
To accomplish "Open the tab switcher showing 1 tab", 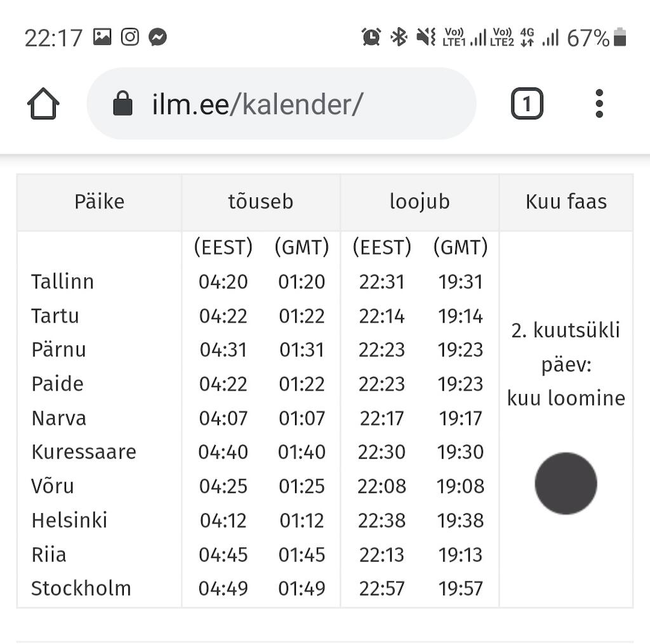I will (x=527, y=103).
